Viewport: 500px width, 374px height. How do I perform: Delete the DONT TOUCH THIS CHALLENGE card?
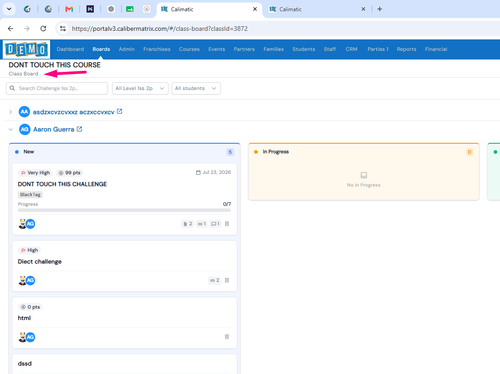[227, 224]
